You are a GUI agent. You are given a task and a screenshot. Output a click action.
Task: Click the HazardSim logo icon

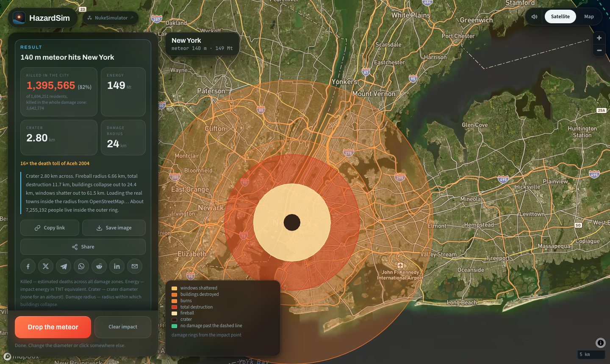point(19,18)
